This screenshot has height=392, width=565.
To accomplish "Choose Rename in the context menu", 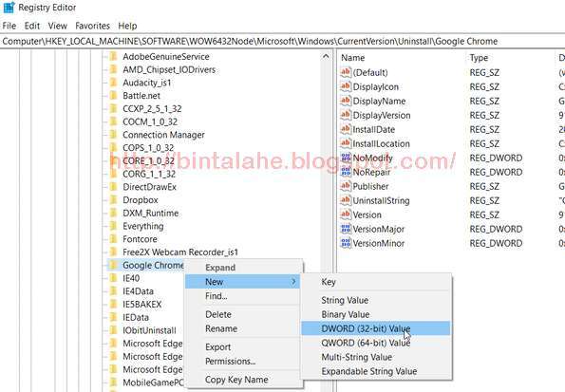I will click(242, 328).
